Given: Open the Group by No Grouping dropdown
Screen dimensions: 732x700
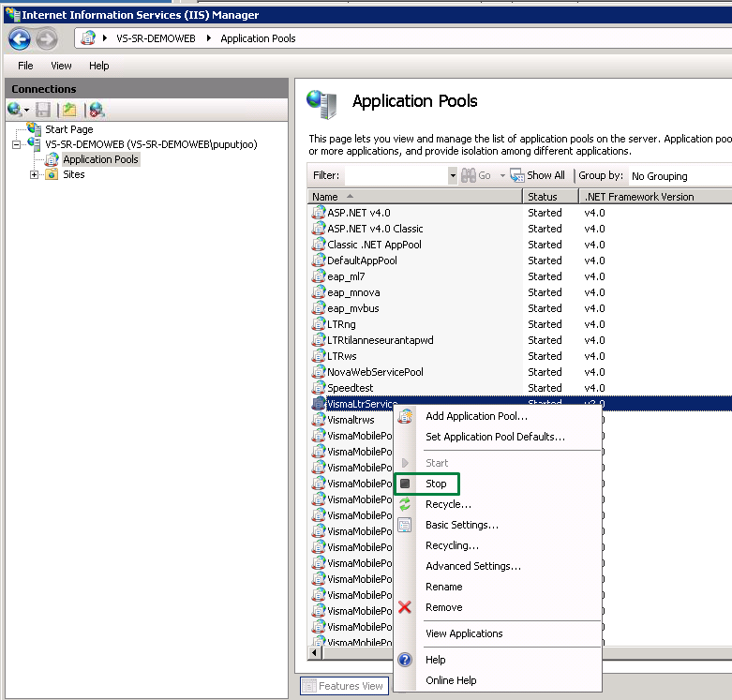Looking at the screenshot, I should 680,176.
